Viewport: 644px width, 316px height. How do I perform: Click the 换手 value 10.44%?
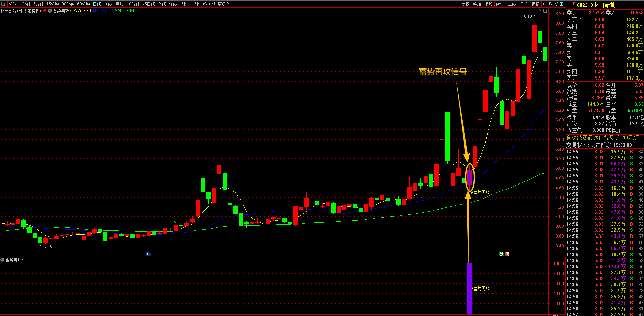coord(597,118)
